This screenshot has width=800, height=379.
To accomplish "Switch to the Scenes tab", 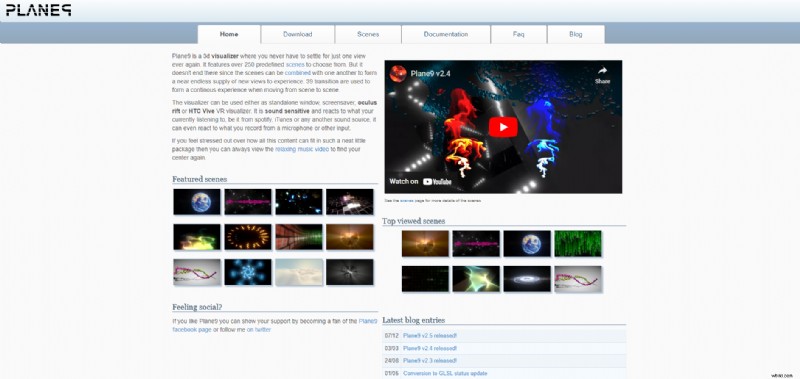I will [x=368, y=34].
